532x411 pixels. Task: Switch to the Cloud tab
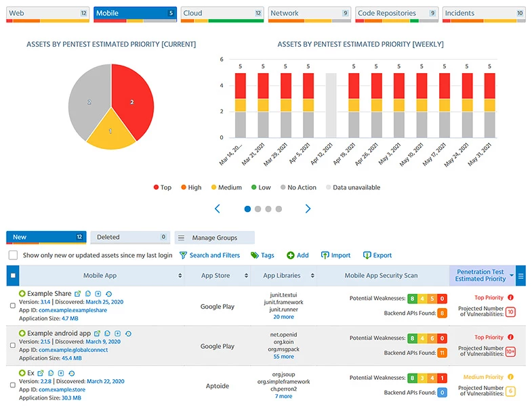click(222, 13)
